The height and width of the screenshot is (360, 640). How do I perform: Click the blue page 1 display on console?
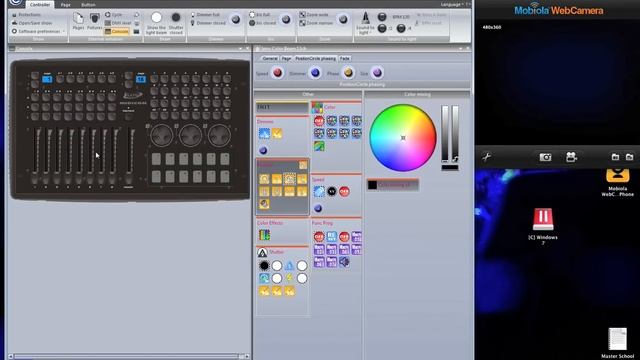pyautogui.click(x=47, y=79)
